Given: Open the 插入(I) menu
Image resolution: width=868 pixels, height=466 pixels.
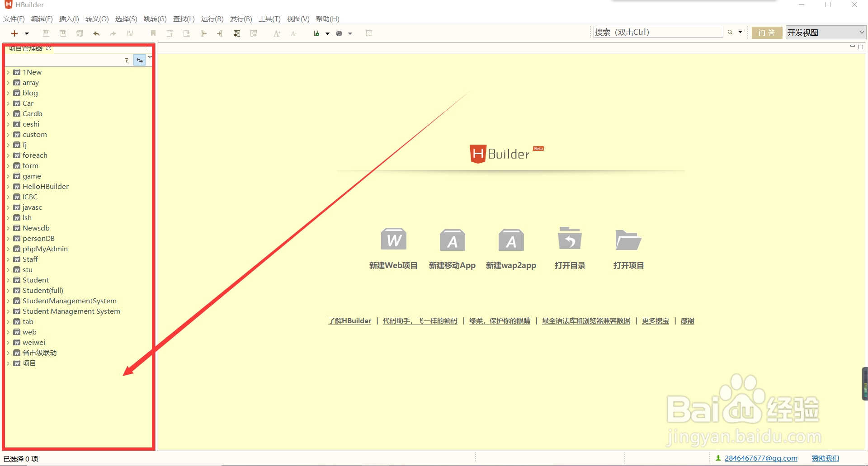Looking at the screenshot, I should (69, 19).
